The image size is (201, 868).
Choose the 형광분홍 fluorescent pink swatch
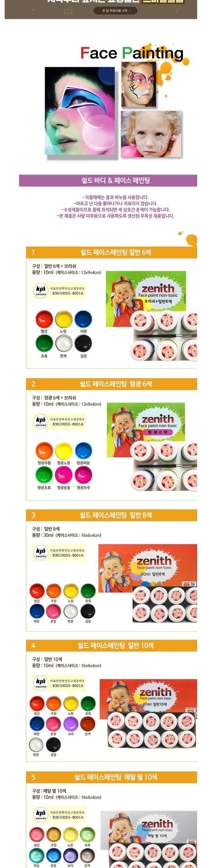click(x=64, y=475)
